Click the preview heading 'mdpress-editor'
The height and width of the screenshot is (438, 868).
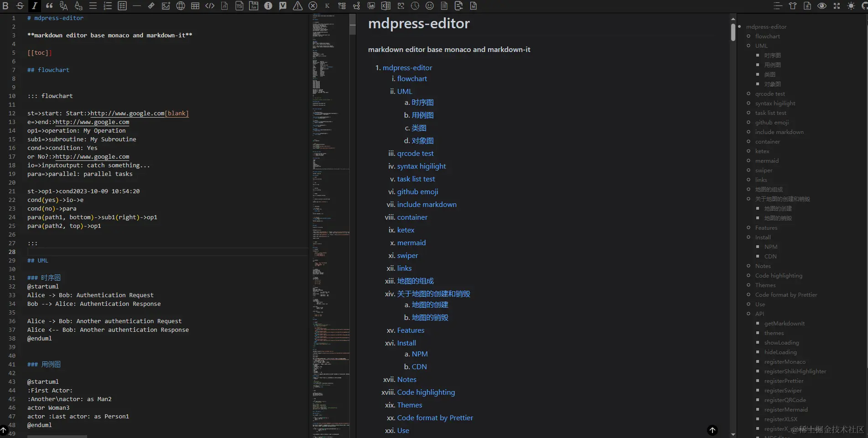(x=419, y=23)
